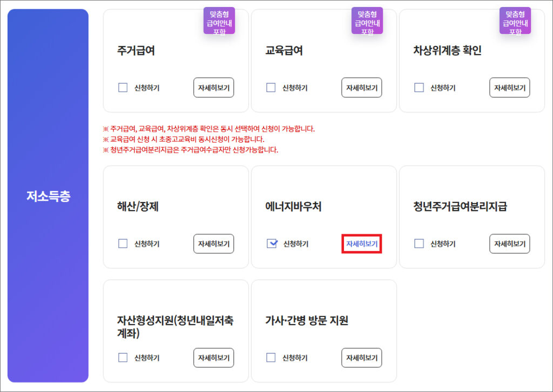Click 맞춤형 급여안내 badge on 교육급여
This screenshot has height=392, width=553.
[x=367, y=22]
